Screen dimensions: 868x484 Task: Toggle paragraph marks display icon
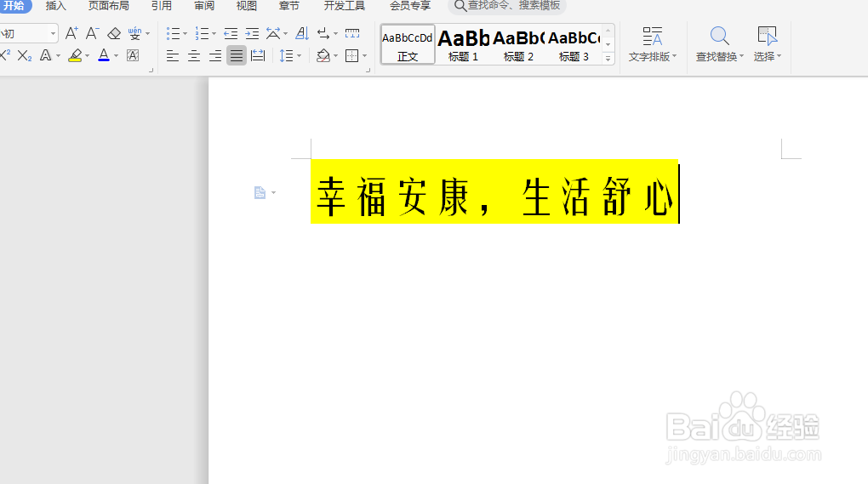(x=324, y=34)
